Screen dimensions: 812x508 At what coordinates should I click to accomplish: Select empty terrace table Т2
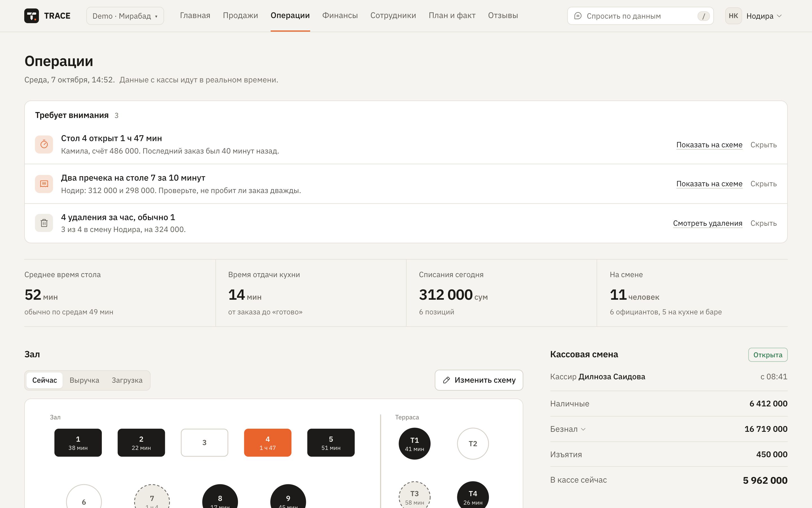tap(473, 443)
